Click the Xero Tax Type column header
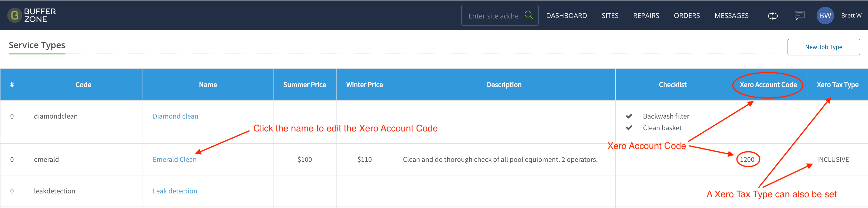This screenshot has height=208, width=868. point(837,85)
